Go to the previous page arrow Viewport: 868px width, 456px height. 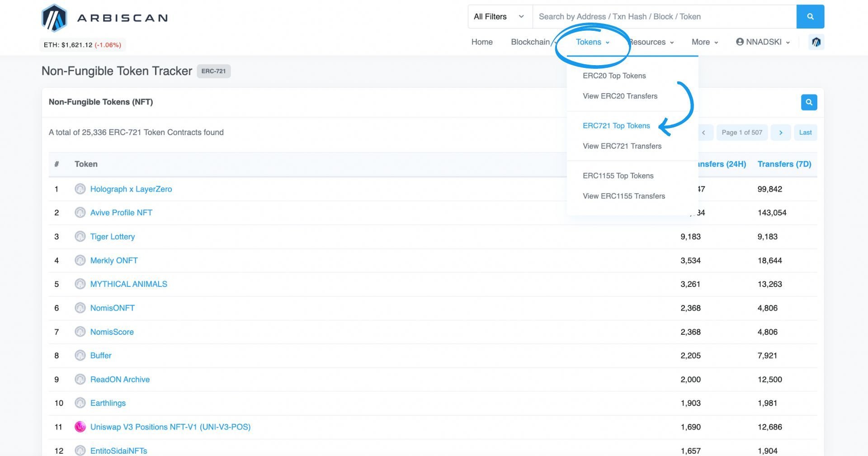(x=703, y=133)
